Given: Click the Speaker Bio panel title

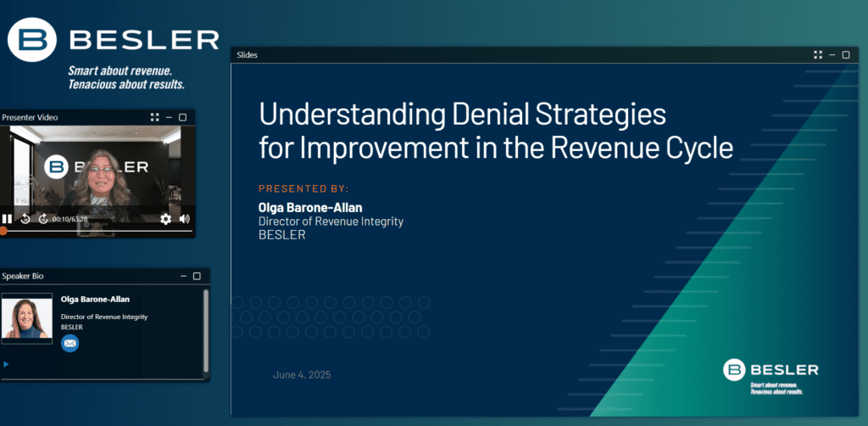Looking at the screenshot, I should (x=23, y=276).
